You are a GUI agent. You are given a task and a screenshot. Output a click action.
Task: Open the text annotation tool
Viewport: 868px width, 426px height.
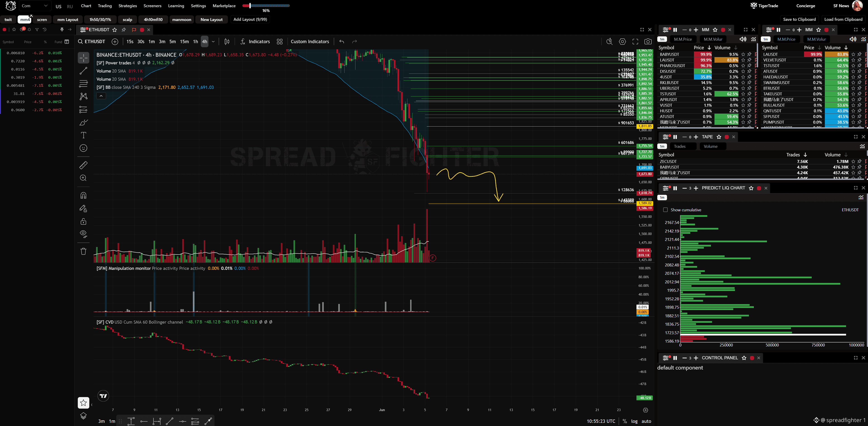coord(83,135)
